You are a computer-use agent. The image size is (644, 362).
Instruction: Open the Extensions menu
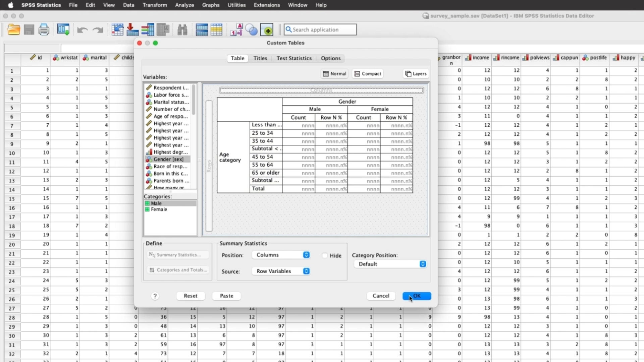267,5
